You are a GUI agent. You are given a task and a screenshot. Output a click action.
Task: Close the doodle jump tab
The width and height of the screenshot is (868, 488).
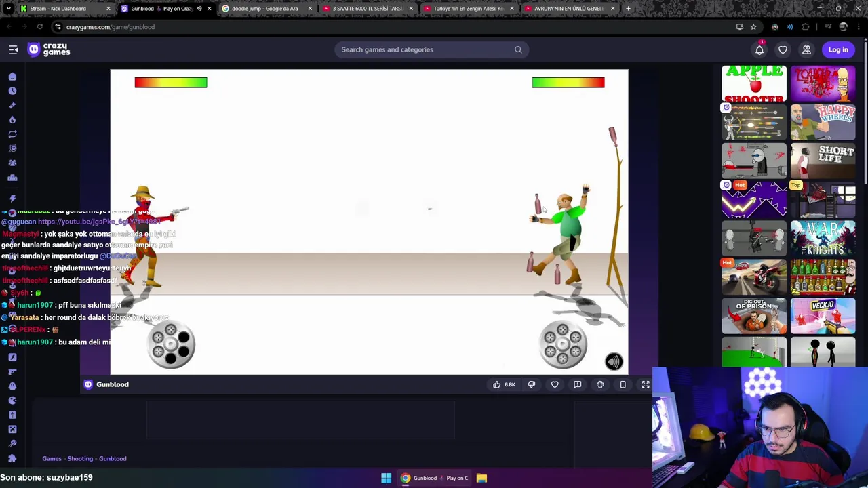pos(310,9)
